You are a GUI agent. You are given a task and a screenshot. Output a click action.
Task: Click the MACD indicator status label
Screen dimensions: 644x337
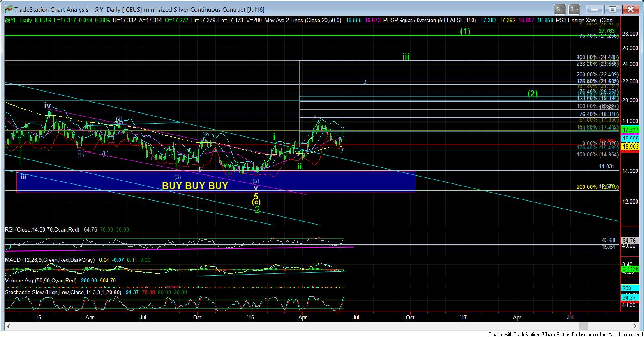tap(49, 260)
